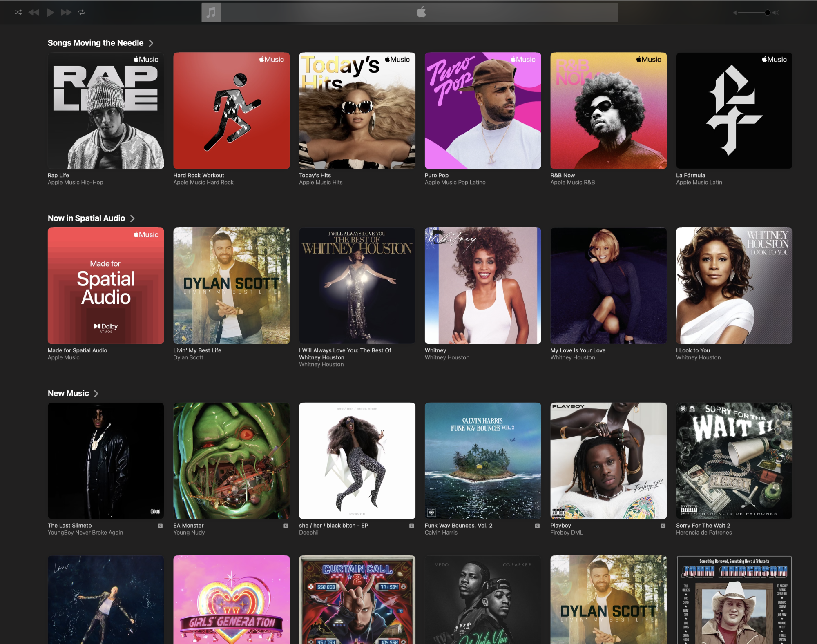Click the Calvin Harris artist link

pos(441,533)
